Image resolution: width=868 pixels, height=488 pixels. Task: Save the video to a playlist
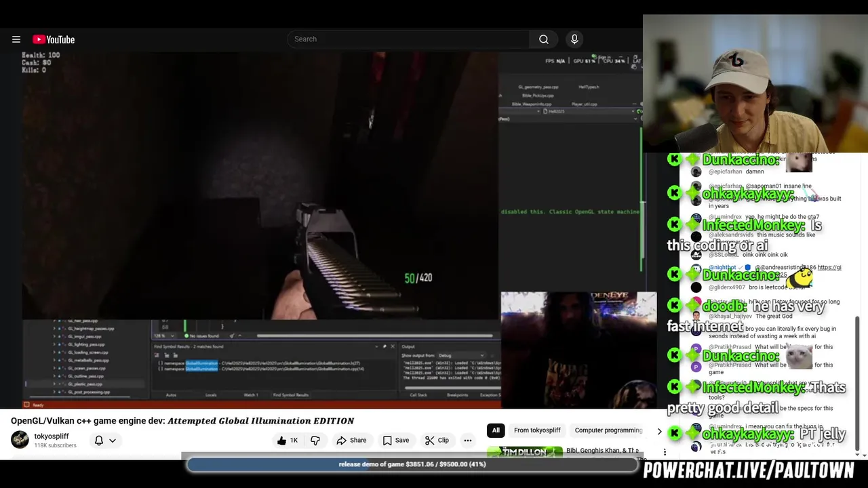coord(395,441)
